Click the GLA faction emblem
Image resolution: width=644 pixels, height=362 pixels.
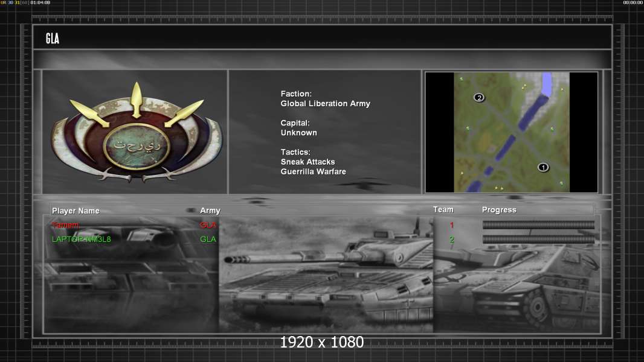[x=137, y=134]
